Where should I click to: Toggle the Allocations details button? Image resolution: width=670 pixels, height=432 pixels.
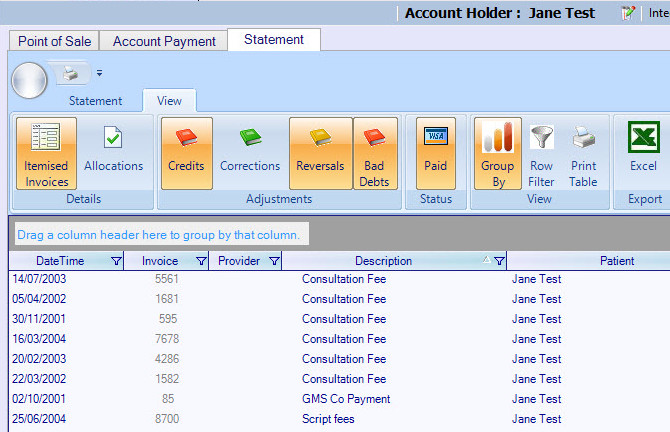(113, 153)
